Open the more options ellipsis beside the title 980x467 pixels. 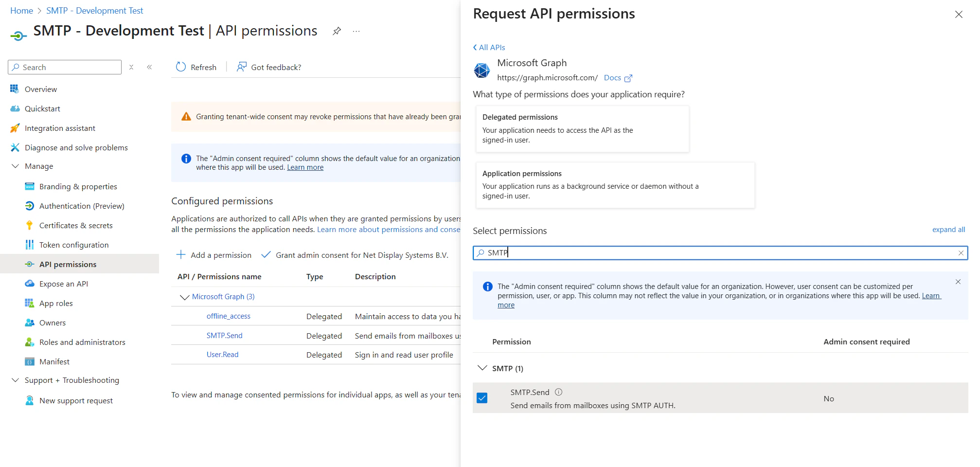(356, 31)
